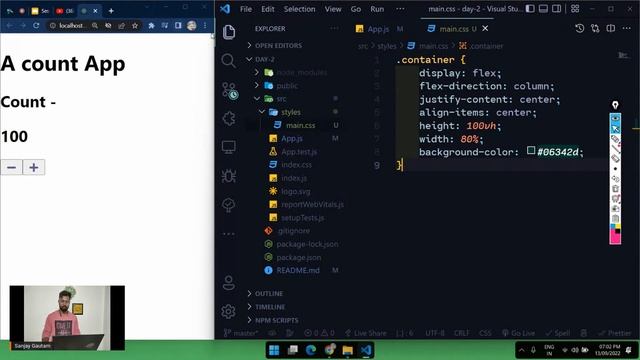Open Chrome three-dot menu
640x360 pixels.
[205, 25]
